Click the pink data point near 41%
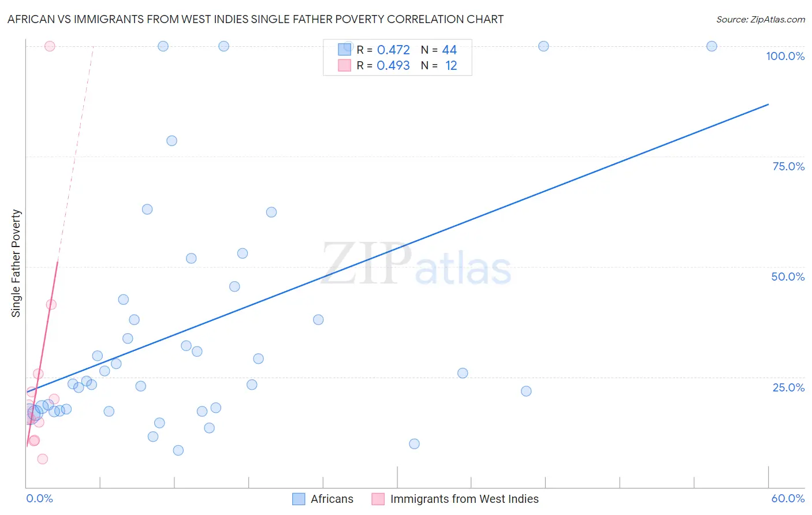 tap(51, 304)
